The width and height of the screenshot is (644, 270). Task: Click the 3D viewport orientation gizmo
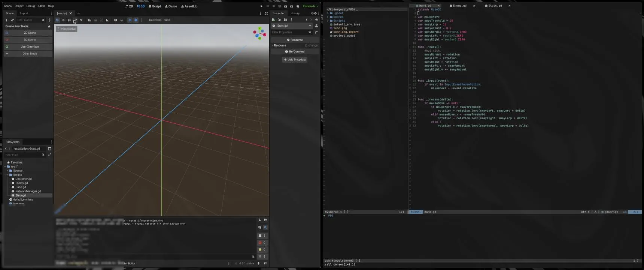coord(259,34)
